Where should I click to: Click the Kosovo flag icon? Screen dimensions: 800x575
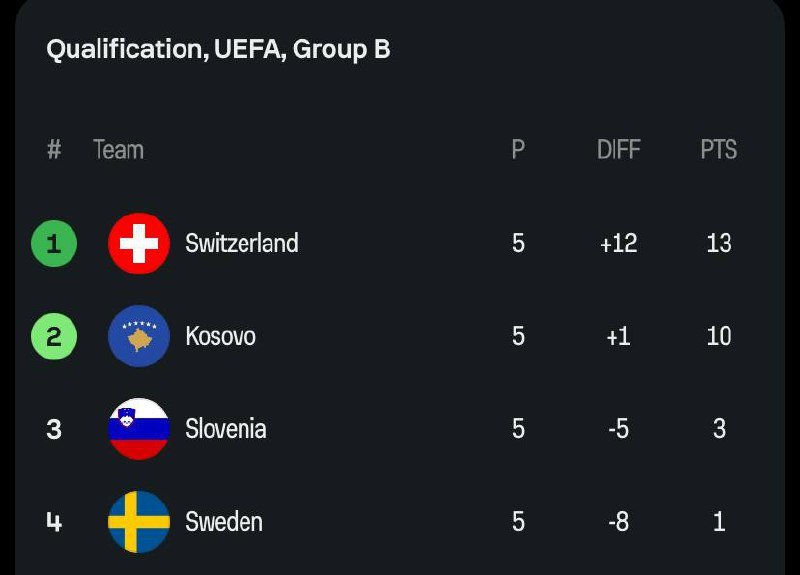tap(139, 336)
